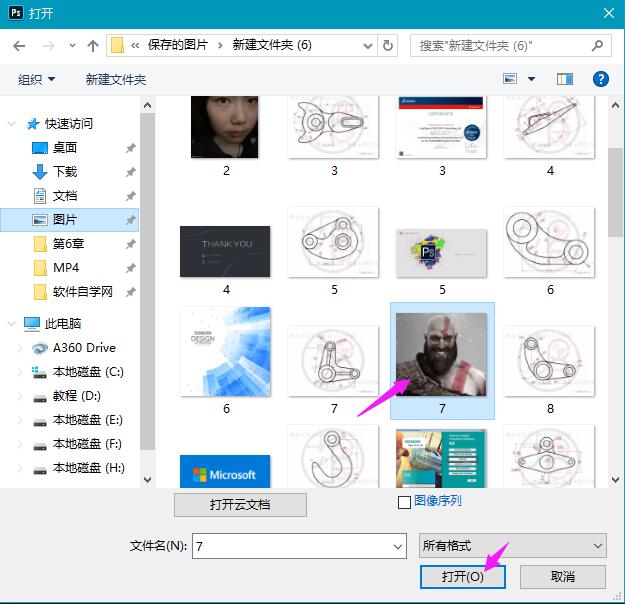
Task: Select 下载 in the sidebar
Action: coord(65,172)
